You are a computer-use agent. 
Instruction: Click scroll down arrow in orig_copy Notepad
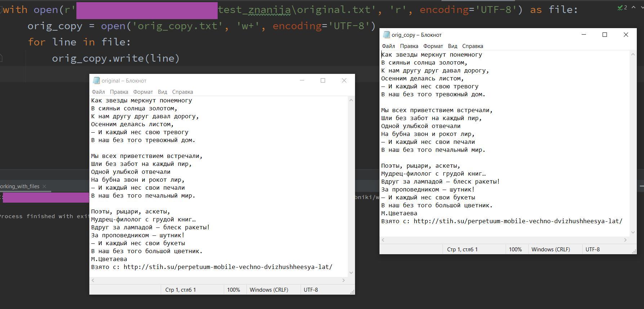pyautogui.click(x=633, y=233)
